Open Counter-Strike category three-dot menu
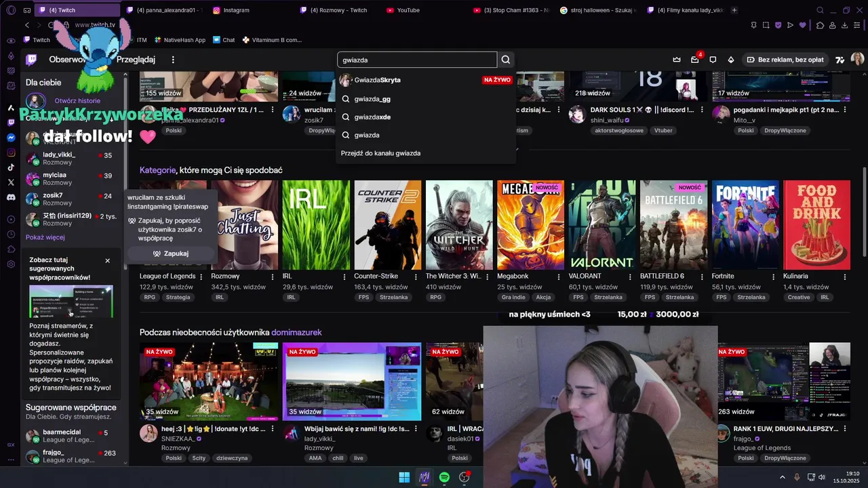Viewport: 868px width, 488px height. 416,277
